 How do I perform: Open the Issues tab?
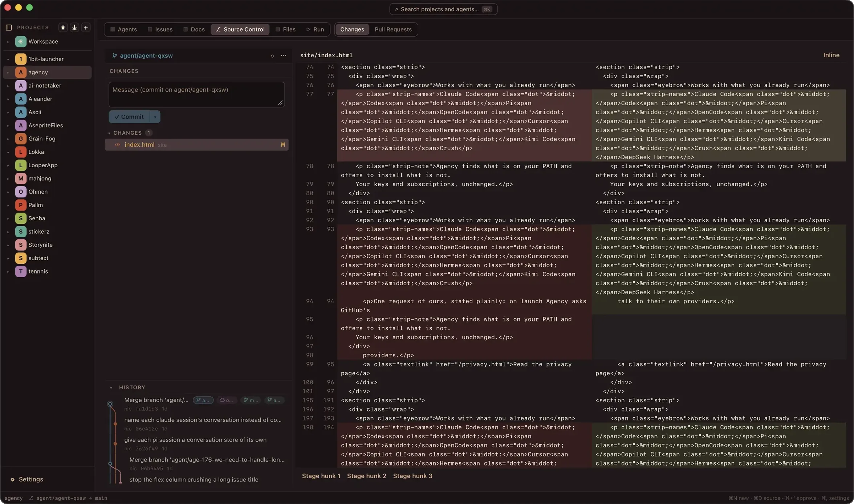(x=160, y=29)
